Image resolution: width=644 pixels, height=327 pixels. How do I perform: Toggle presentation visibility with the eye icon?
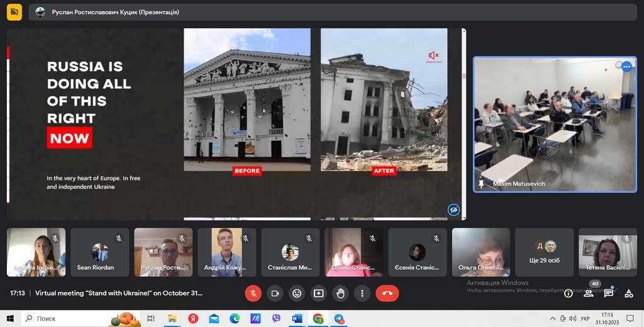coord(453,209)
